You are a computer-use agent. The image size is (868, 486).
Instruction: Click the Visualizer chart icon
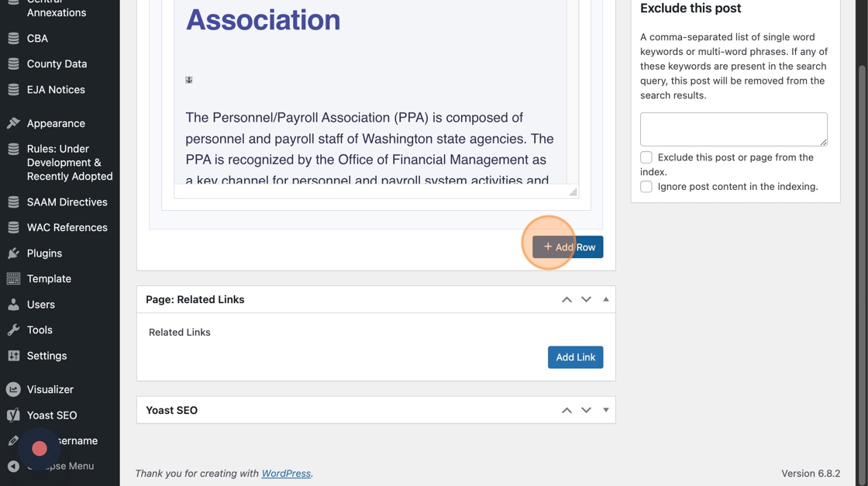[x=13, y=389]
